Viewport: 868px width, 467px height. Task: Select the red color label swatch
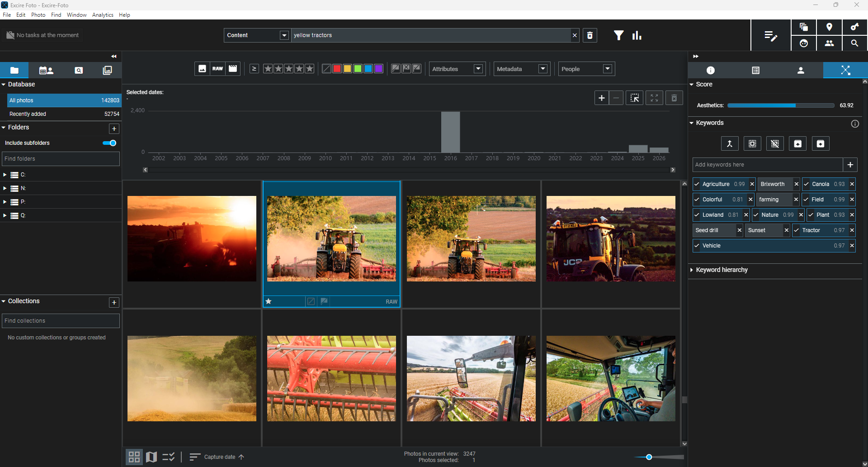[337, 69]
